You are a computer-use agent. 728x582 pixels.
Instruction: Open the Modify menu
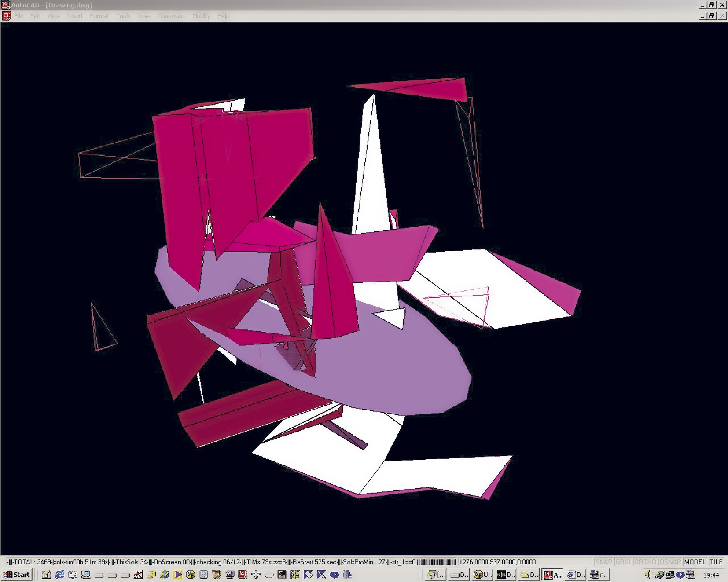pos(201,16)
